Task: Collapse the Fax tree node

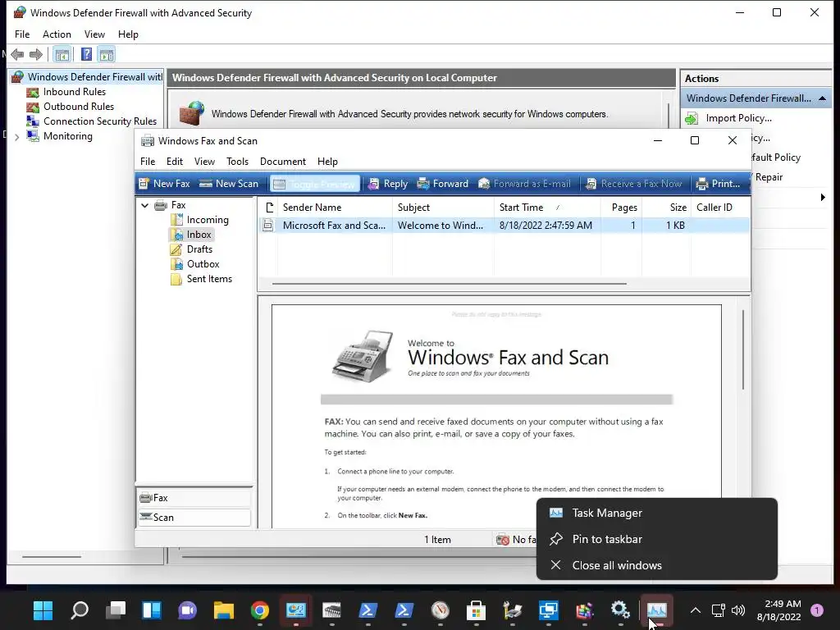Action: [x=144, y=205]
